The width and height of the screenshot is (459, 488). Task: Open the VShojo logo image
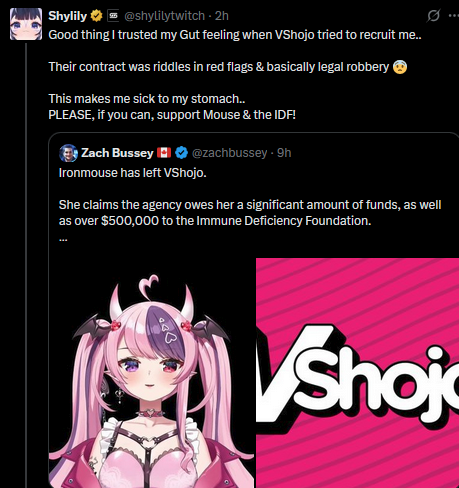[357, 373]
